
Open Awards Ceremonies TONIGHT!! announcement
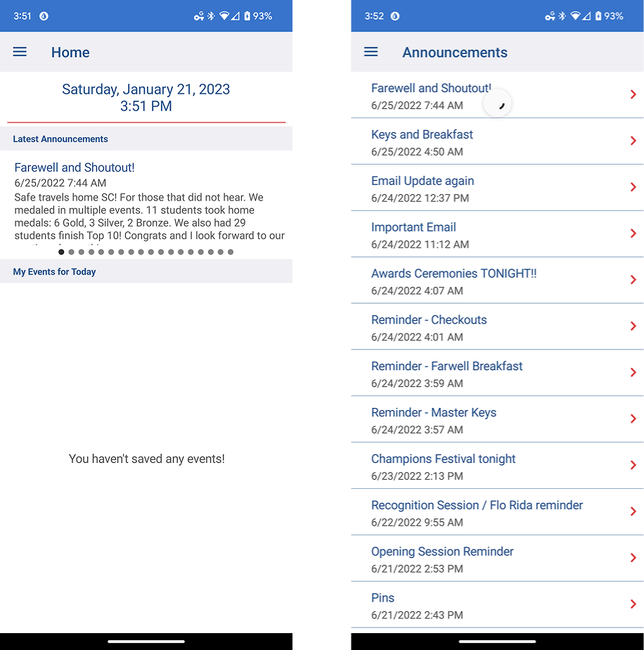[x=497, y=280]
